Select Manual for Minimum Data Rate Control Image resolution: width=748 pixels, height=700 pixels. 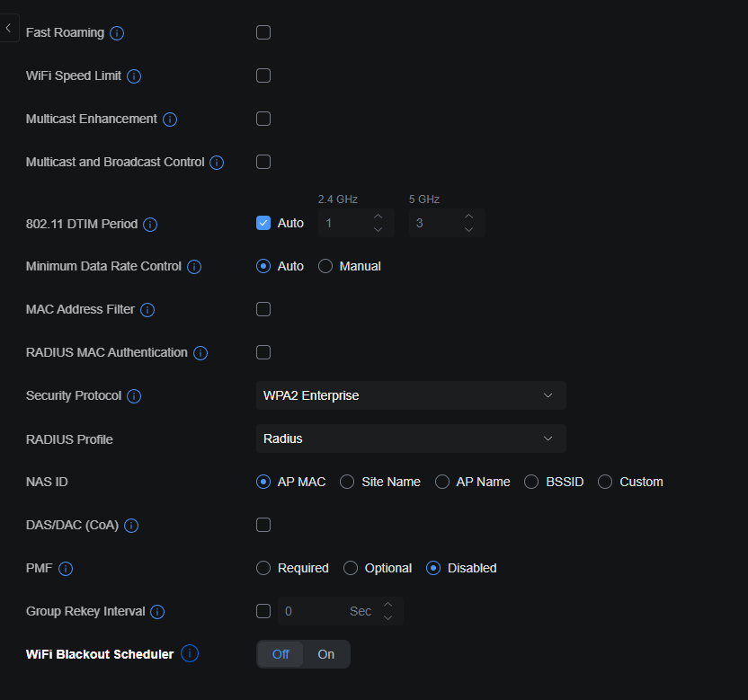pos(325,266)
